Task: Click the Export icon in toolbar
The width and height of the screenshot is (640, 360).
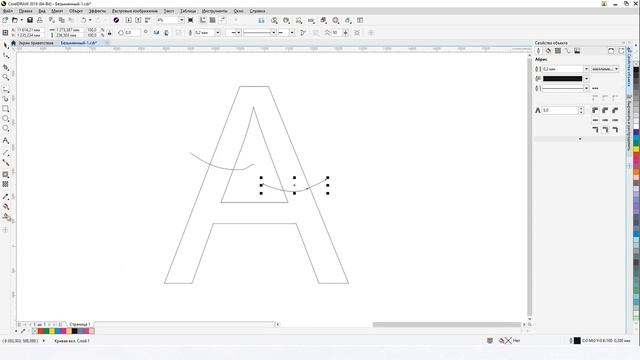Action: click(x=138, y=20)
